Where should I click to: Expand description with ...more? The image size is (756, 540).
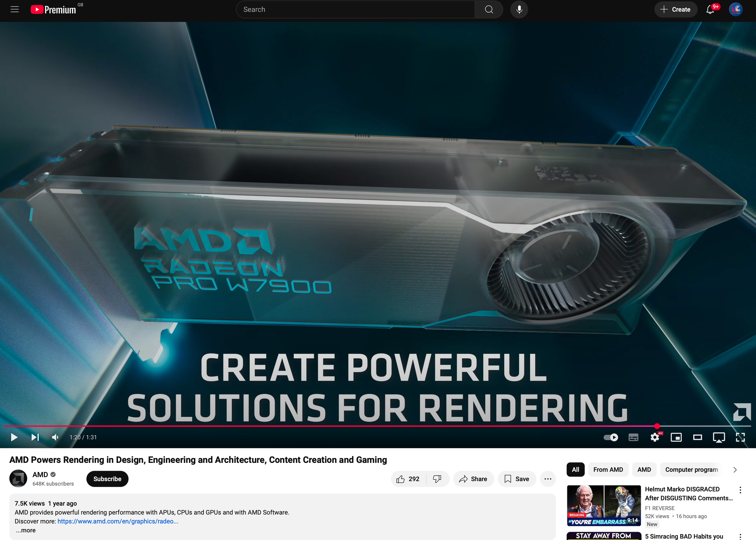point(26,530)
